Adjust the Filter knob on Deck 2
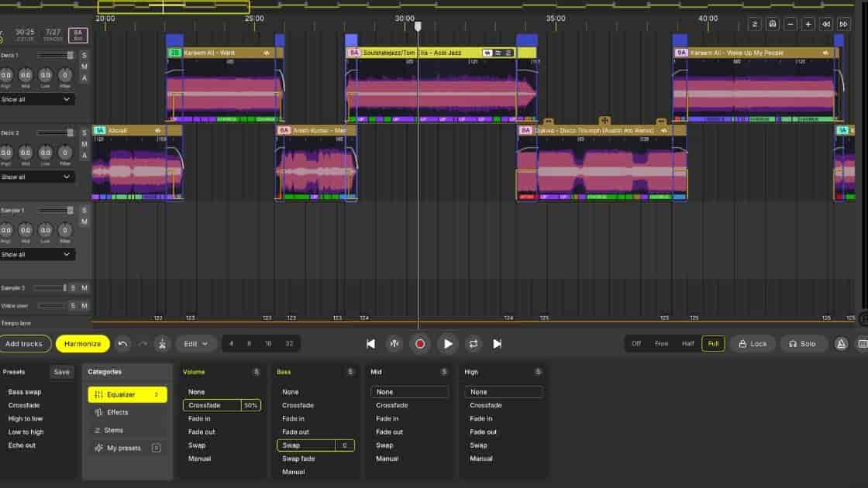 (65, 152)
